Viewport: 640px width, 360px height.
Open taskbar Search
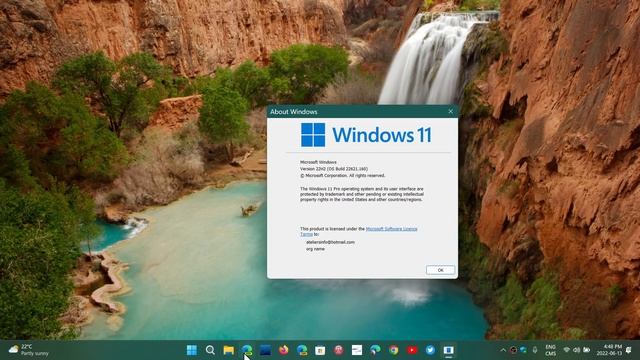[210, 350]
